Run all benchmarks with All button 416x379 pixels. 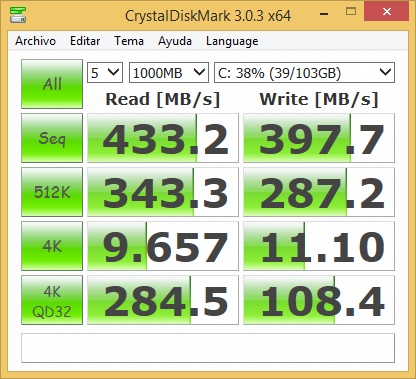coord(52,84)
